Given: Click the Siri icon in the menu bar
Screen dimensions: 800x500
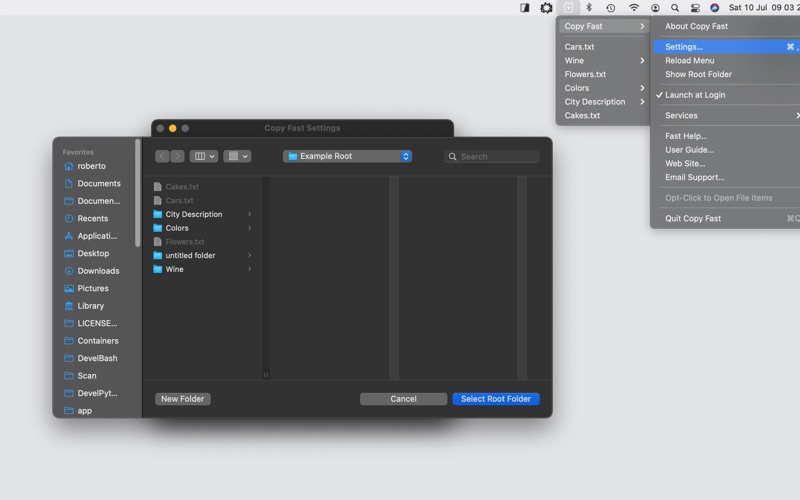Looking at the screenshot, I should click(714, 8).
